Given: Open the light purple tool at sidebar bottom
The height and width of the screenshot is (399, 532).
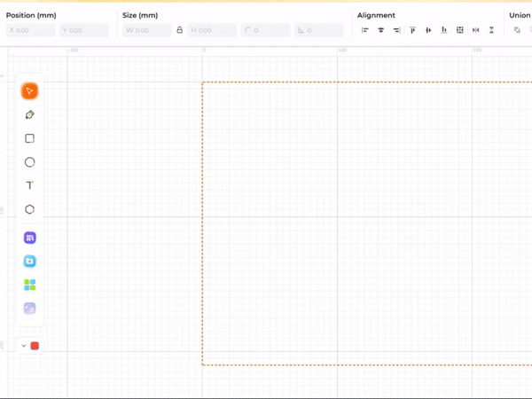Looking at the screenshot, I should [29, 309].
